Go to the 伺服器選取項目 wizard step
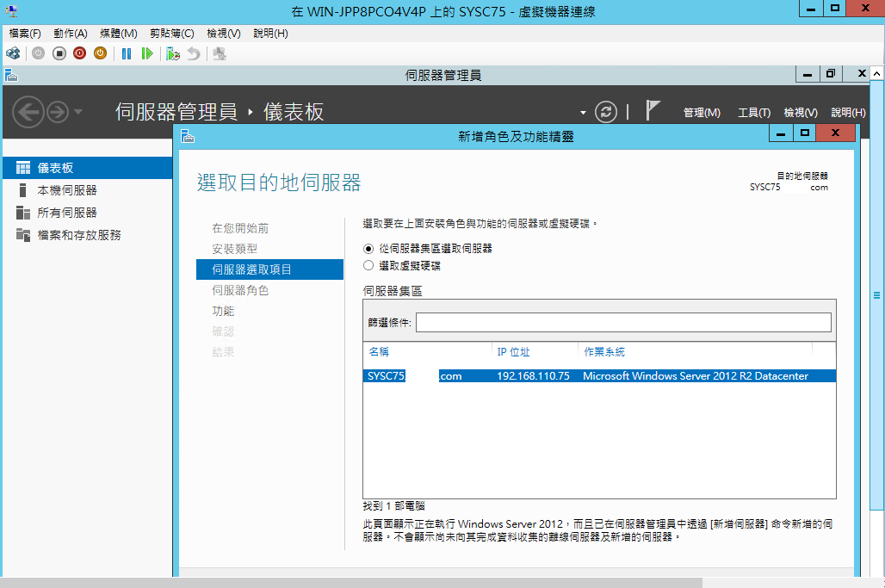Viewport: 885px width, 588px height. tap(269, 269)
